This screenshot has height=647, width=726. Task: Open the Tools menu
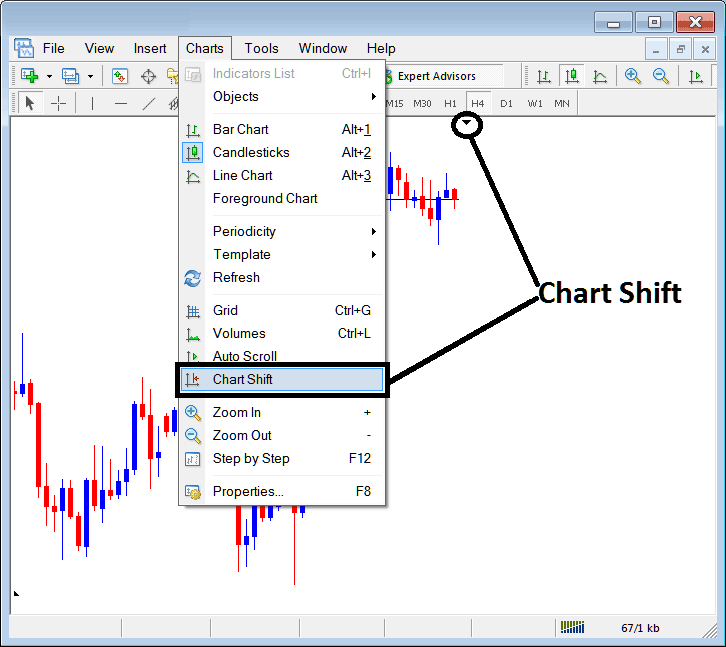click(x=262, y=48)
